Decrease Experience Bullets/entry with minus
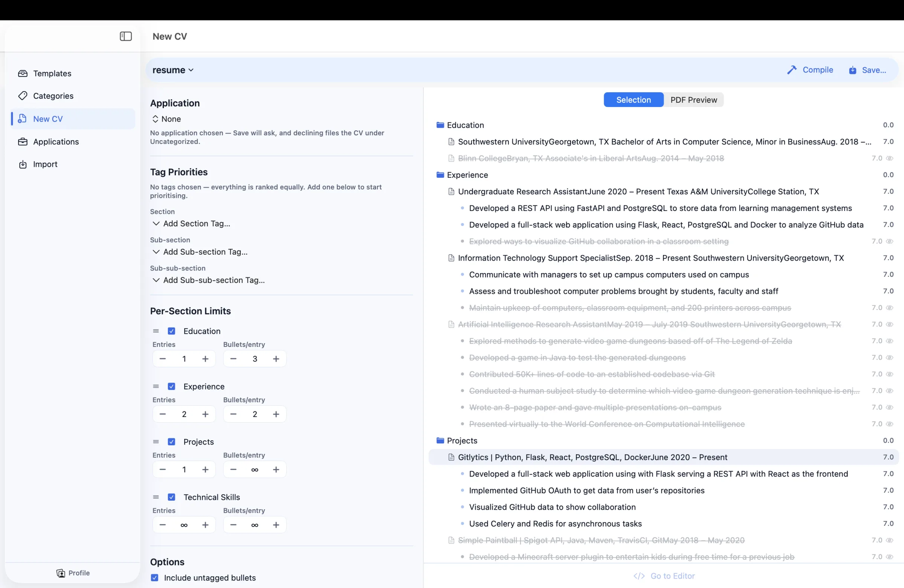This screenshot has width=904, height=588. coord(233,414)
